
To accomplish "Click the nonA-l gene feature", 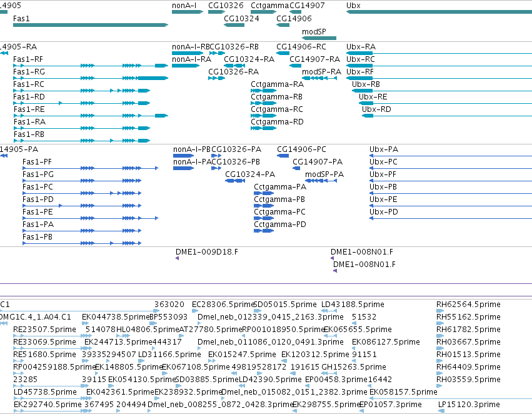I will 188,12.
